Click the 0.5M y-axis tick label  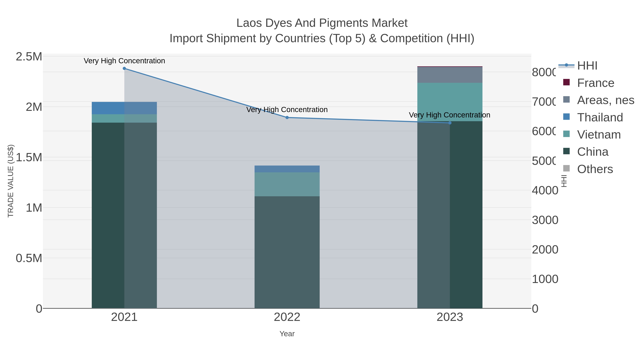click(29, 258)
